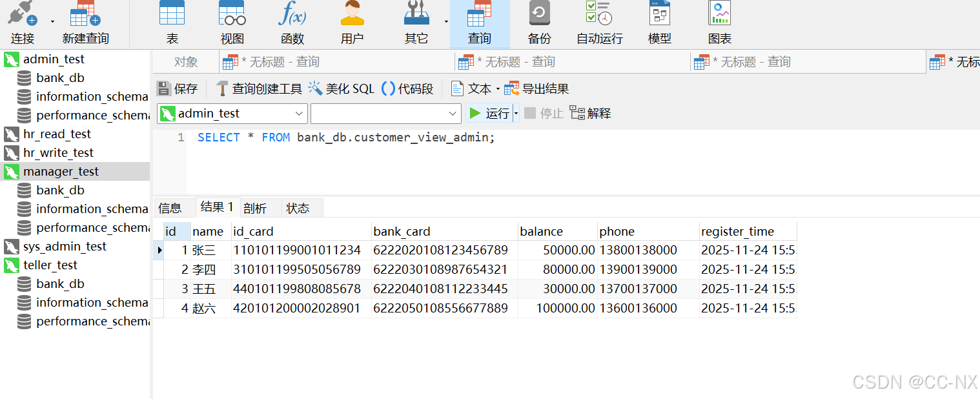Open the Model (模型) icon
980x399 pixels.
coord(659,13)
